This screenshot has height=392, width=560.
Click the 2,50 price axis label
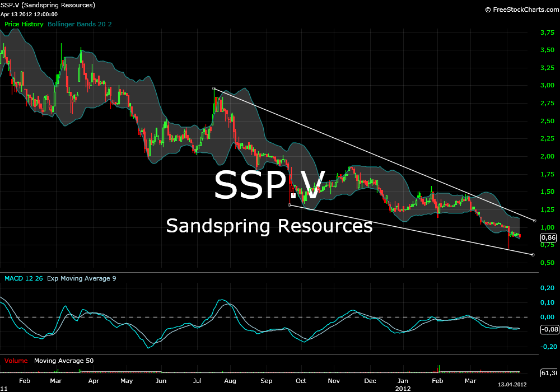pos(548,122)
